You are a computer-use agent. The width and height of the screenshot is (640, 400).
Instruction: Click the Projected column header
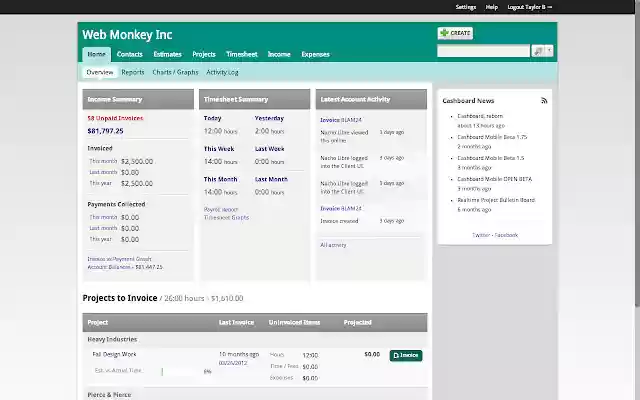(x=358, y=322)
